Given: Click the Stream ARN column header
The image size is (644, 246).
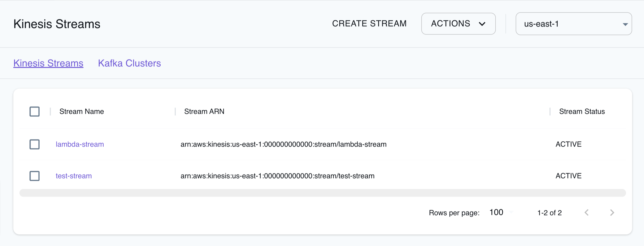Looking at the screenshot, I should click(204, 112).
